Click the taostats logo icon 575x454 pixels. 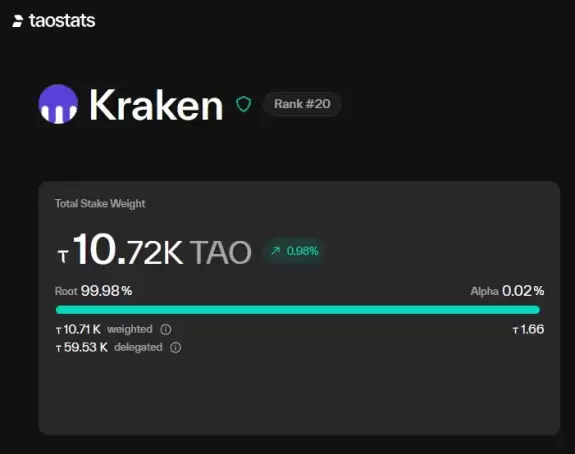click(18, 21)
